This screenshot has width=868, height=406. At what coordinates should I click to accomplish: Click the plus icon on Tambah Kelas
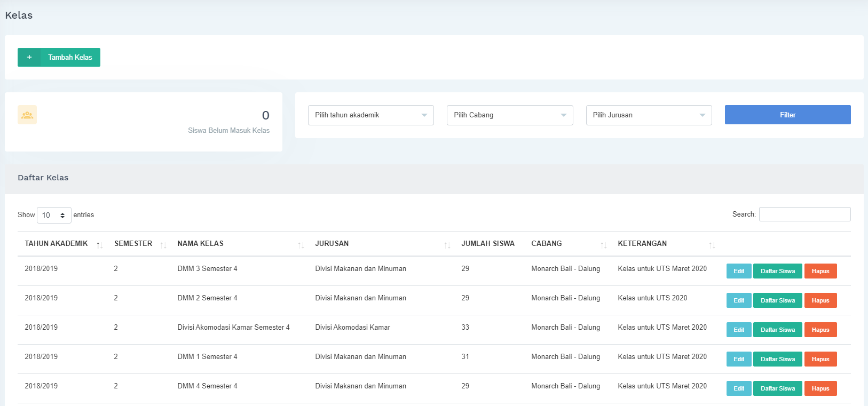[x=29, y=58]
